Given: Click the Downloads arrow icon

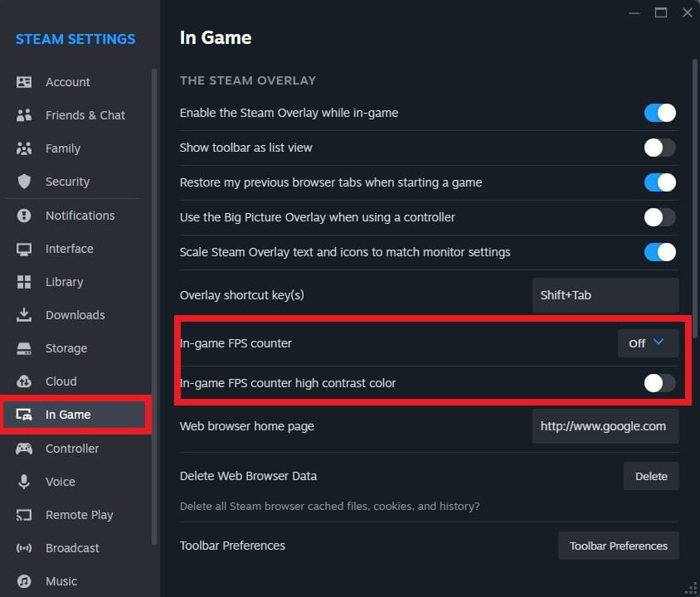Looking at the screenshot, I should (24, 315).
